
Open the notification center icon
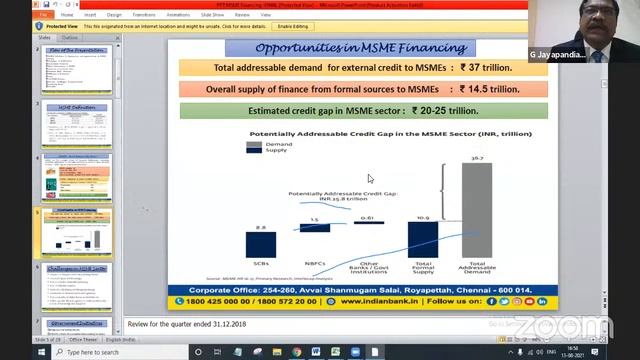point(595,352)
